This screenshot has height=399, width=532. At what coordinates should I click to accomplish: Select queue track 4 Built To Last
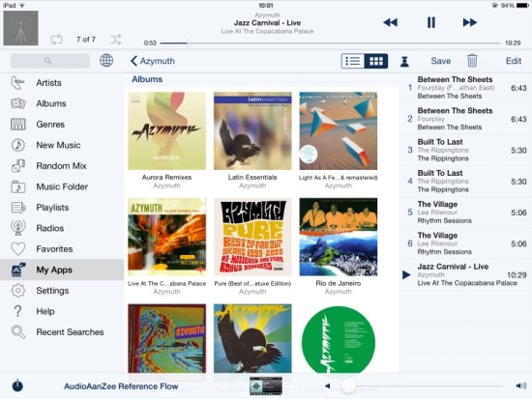(465, 182)
